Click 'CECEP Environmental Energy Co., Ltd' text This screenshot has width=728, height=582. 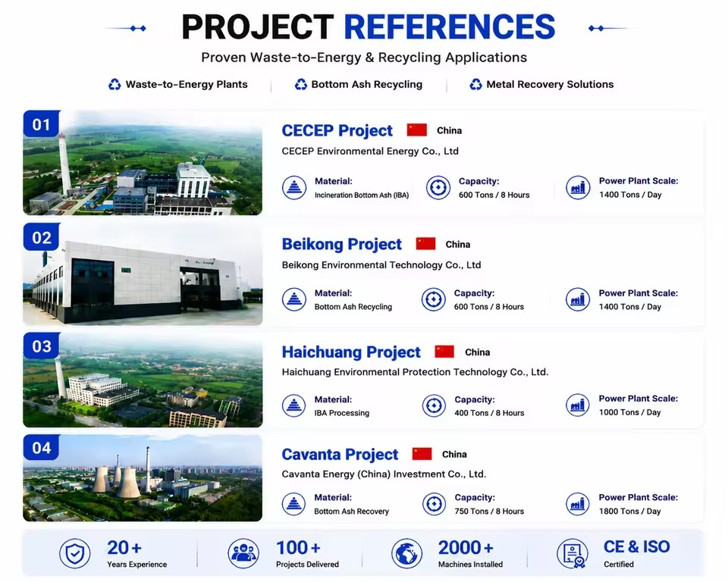370,152
